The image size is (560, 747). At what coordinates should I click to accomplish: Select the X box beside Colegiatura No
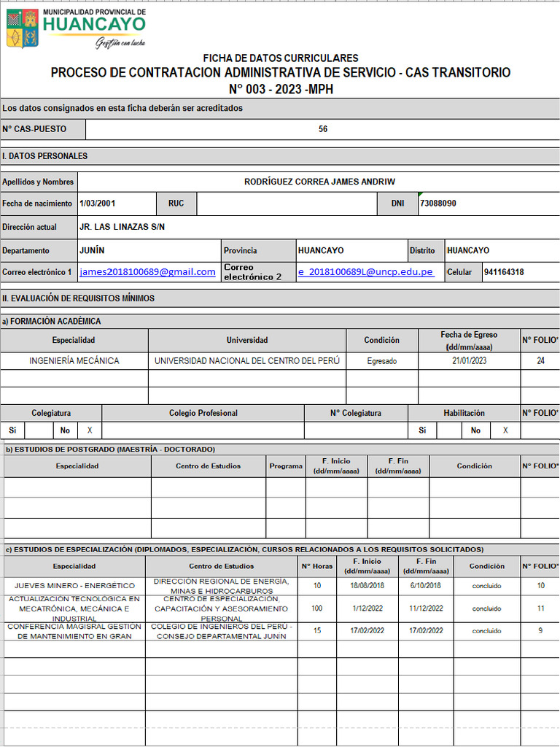pyautogui.click(x=90, y=430)
